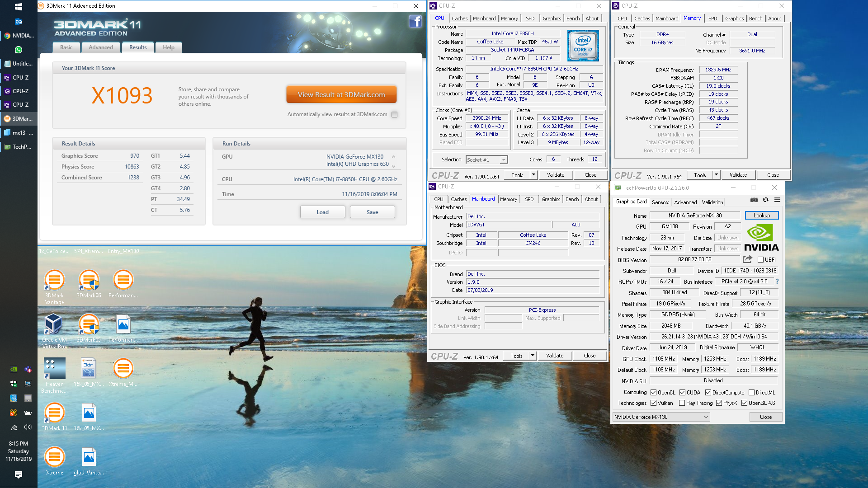Click the Load button in Run Details
The height and width of the screenshot is (488, 868).
tap(323, 212)
